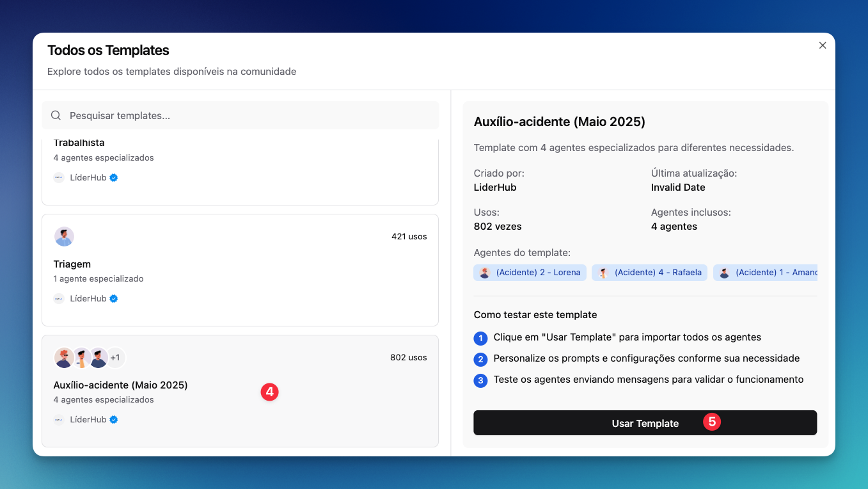Click the "+1" extra agents badge
This screenshot has height=489, width=868.
[115, 358]
